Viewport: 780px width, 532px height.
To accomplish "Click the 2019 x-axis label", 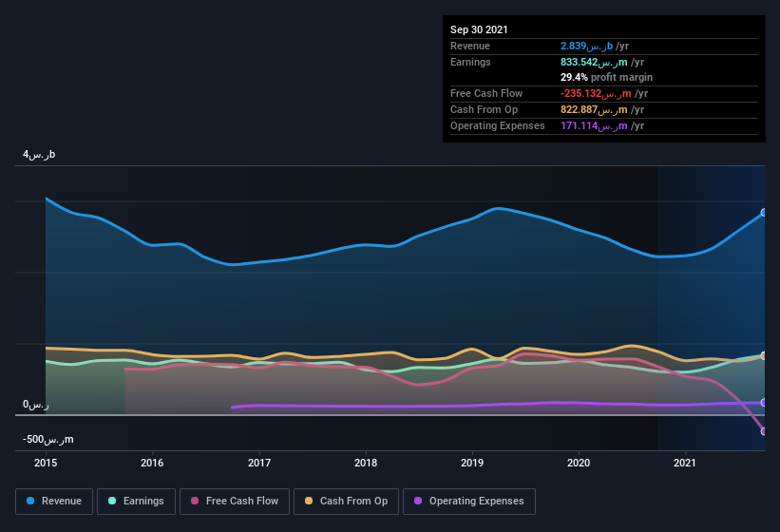I will coord(472,463).
